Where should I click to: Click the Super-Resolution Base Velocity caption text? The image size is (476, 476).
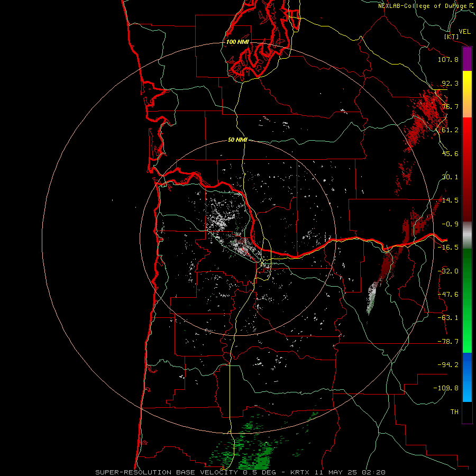click(x=241, y=472)
